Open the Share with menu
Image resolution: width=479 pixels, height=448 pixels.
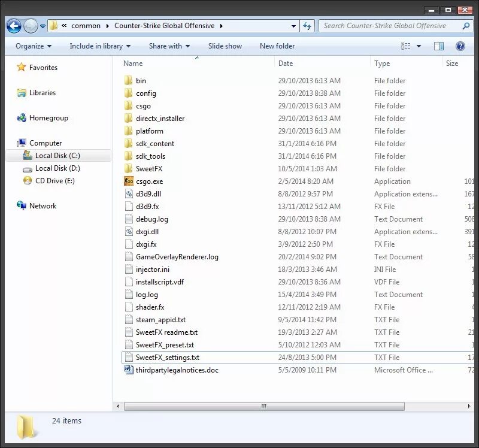coord(169,46)
